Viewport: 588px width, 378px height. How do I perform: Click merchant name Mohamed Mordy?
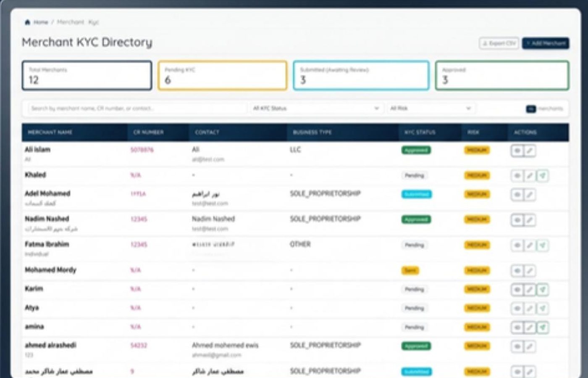tap(50, 270)
